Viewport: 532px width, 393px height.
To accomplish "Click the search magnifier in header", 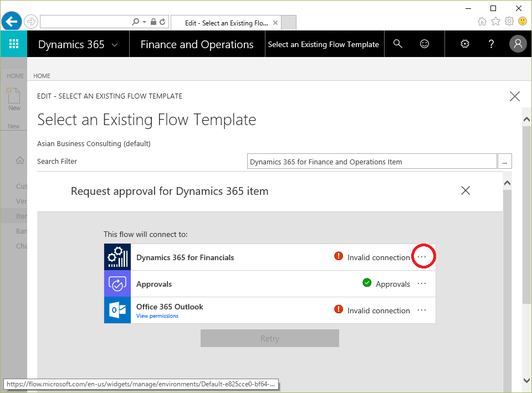I will click(397, 44).
